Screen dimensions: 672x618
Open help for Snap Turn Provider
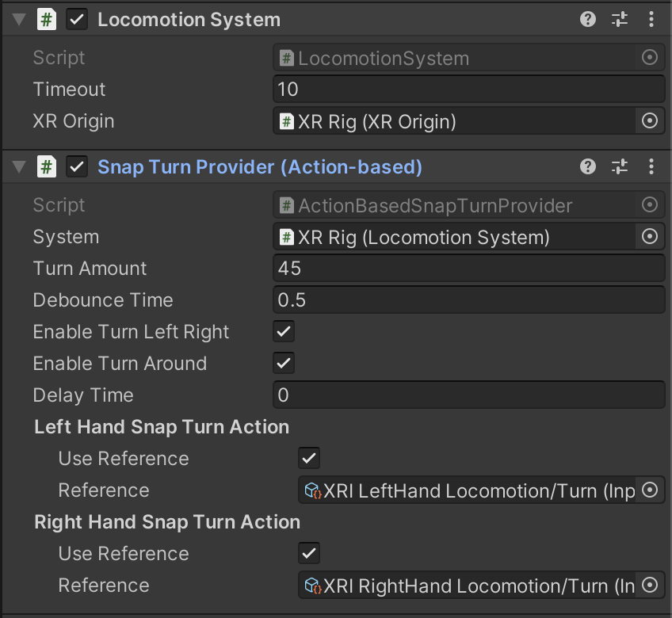588,166
